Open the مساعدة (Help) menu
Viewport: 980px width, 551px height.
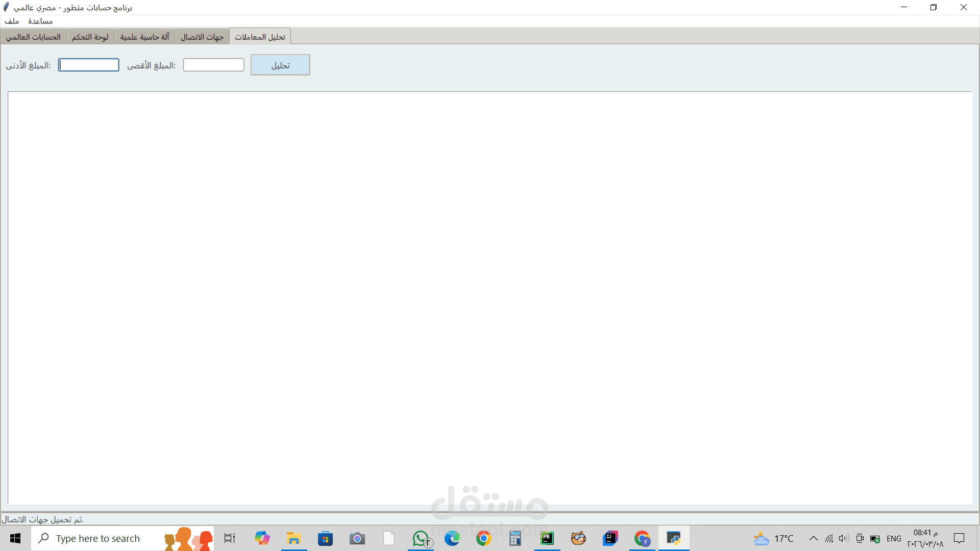tap(40, 21)
